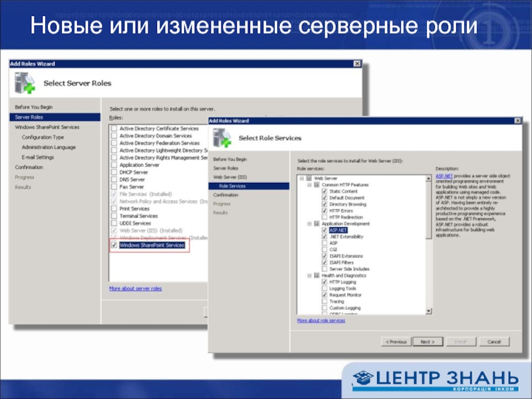Check Logging Tools role service
Screen dimensions: 532x399
coord(325,289)
